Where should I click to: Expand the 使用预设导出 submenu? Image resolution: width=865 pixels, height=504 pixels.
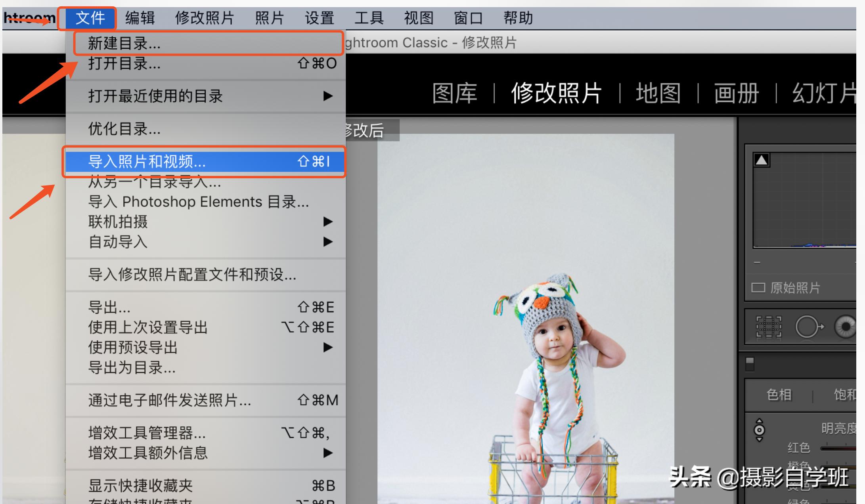133,347
